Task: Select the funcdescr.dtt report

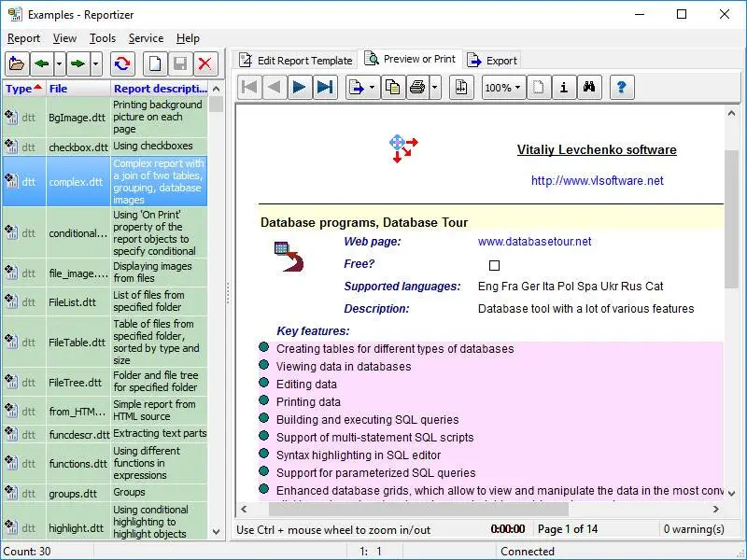Action: [x=106, y=434]
